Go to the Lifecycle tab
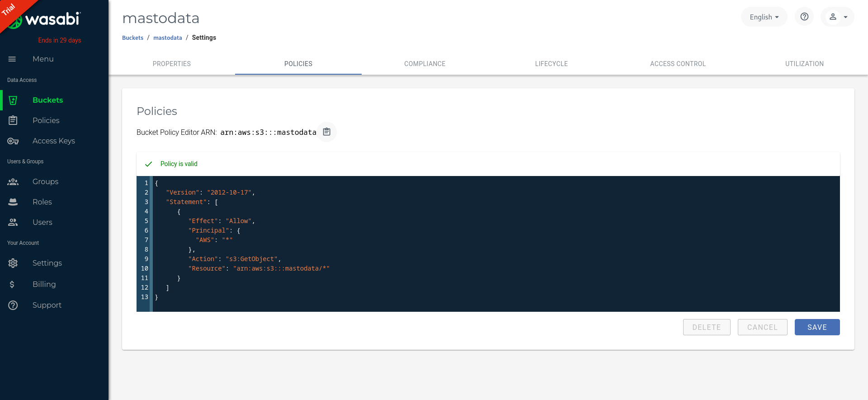 [x=552, y=64]
